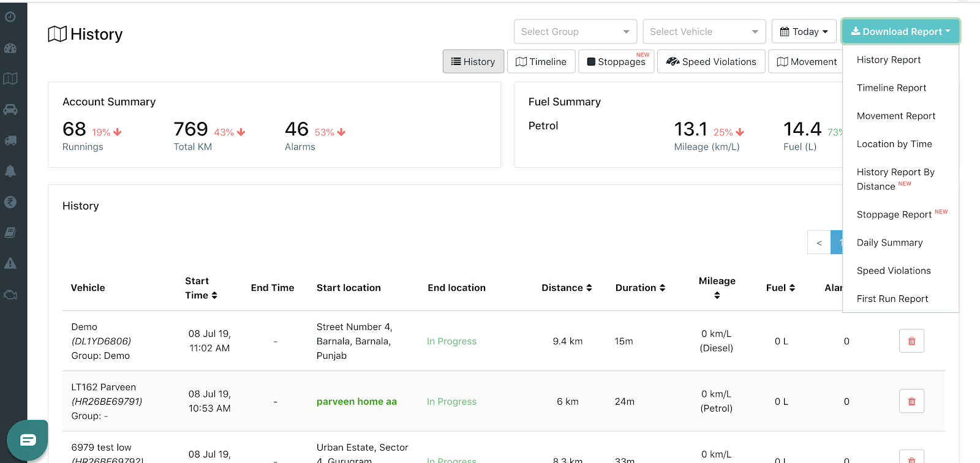Open the map icon in the sidebar
The image size is (980, 463).
click(x=10, y=78)
